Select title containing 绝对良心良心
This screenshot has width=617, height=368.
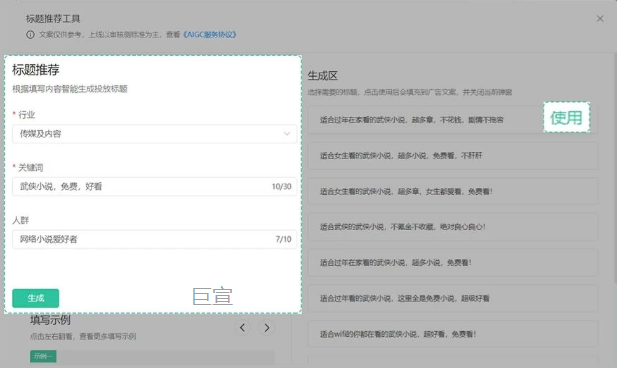[453, 227]
